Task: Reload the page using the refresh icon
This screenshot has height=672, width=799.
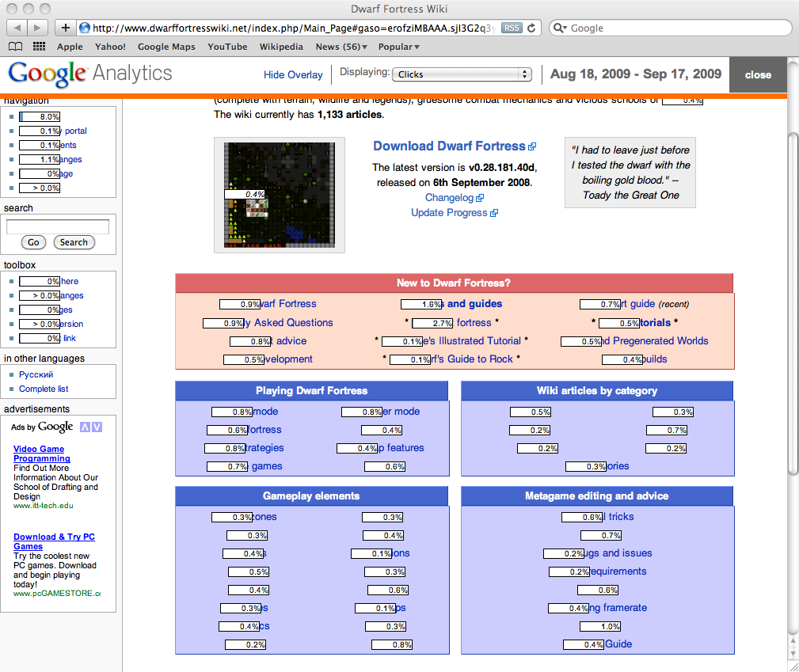Action: [531, 28]
